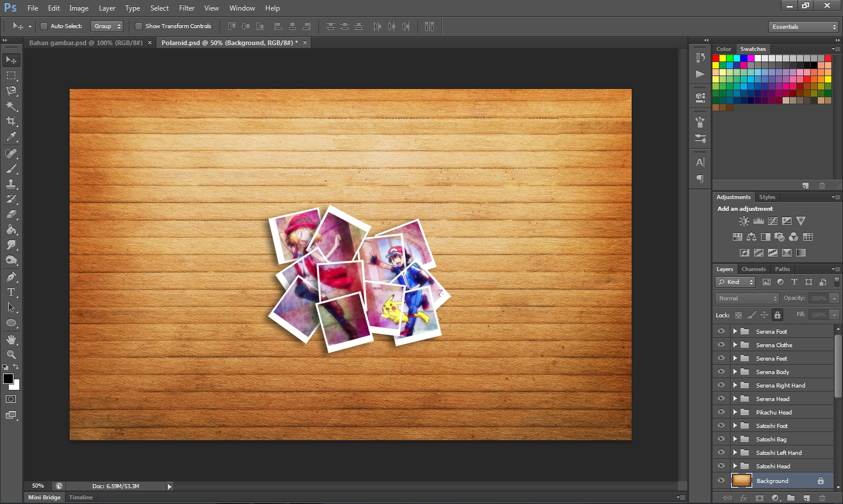
Task: Click the black foreground color swatch
Action: point(8,379)
